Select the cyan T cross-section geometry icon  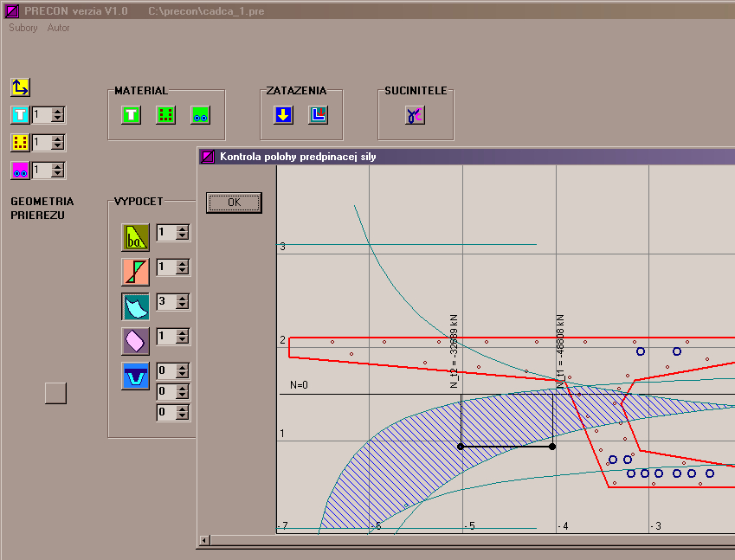click(20, 115)
